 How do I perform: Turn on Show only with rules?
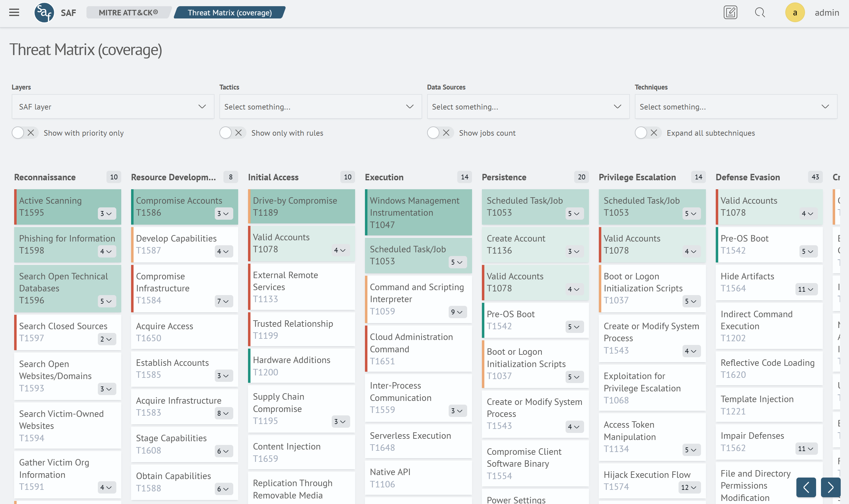point(226,133)
